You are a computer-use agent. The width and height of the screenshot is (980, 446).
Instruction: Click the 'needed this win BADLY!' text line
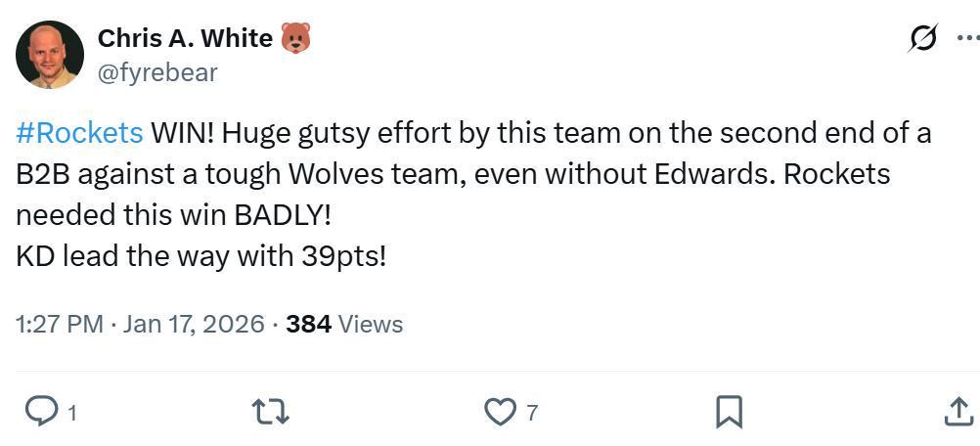coord(174,215)
